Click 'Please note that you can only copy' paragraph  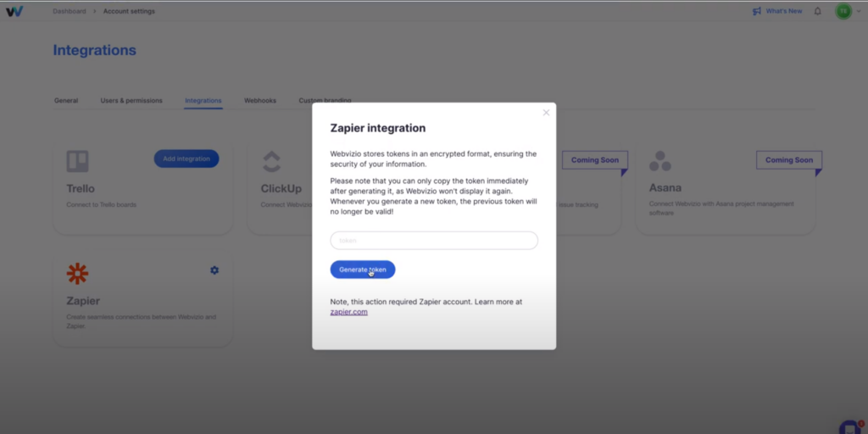433,196
